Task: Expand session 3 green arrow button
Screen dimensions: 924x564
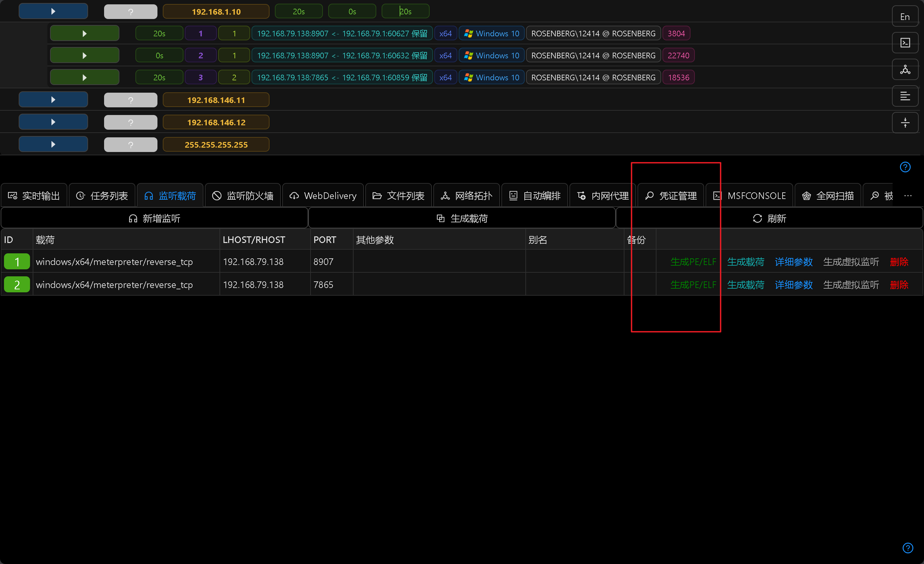Action: point(84,78)
